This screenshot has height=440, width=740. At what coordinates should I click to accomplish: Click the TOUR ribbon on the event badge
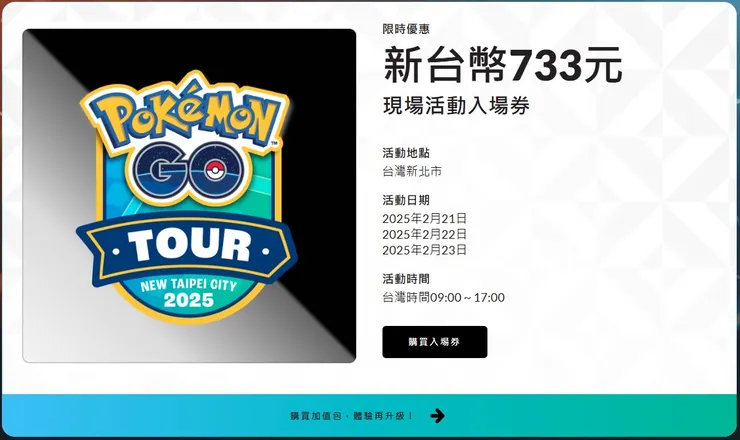click(187, 246)
